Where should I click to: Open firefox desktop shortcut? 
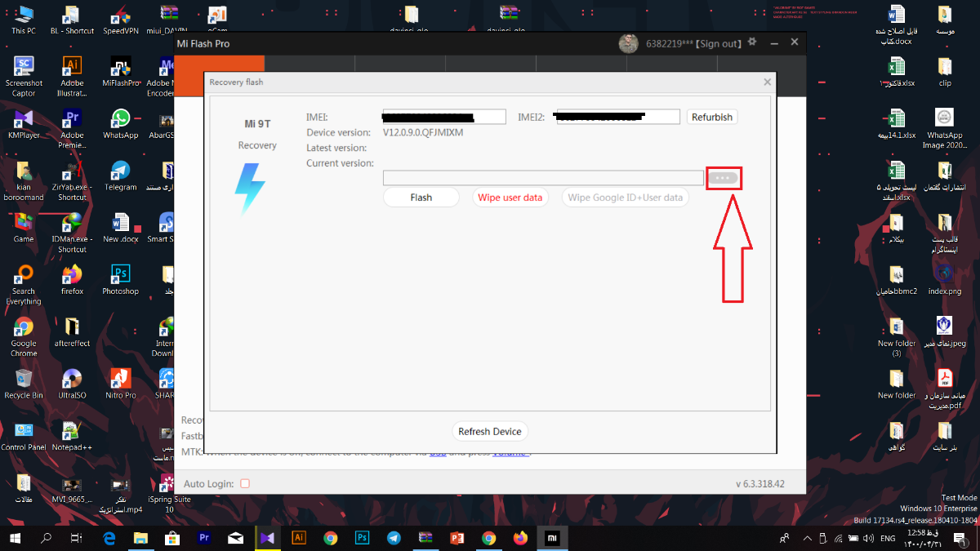pos(72,280)
